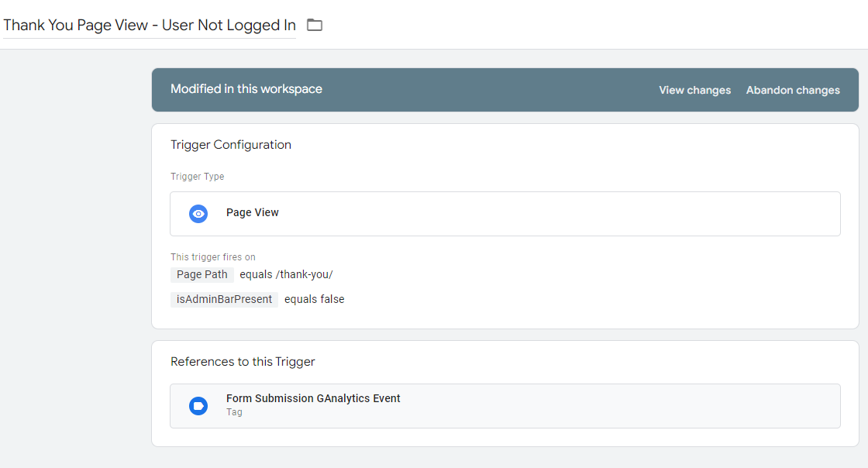The height and width of the screenshot is (468, 868).
Task: Click the blue tag icon under References
Action: [198, 405]
